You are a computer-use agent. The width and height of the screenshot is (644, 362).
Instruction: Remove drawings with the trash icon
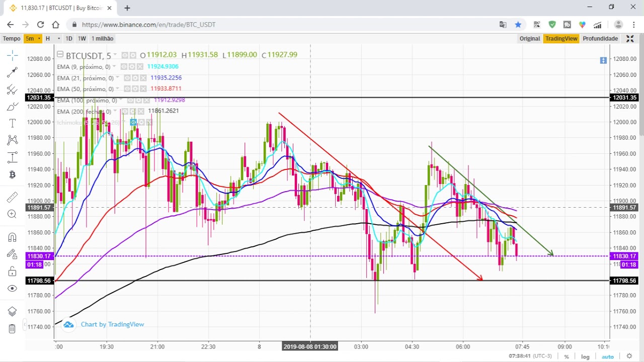coord(13,329)
